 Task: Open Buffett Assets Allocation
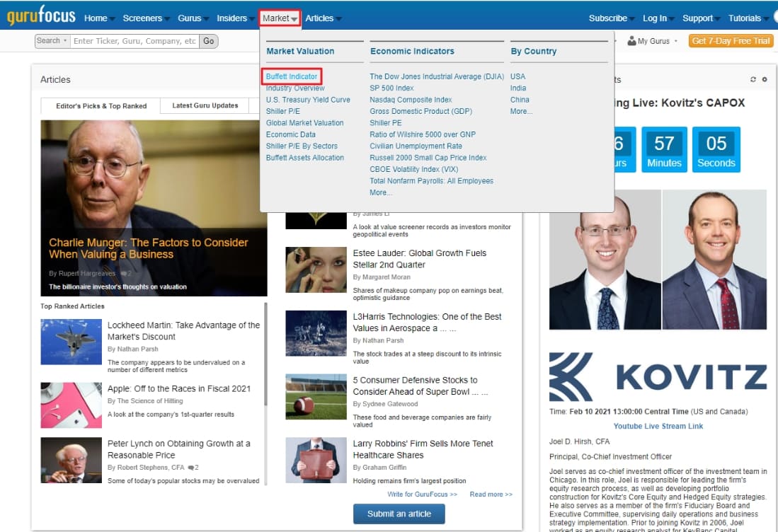304,158
